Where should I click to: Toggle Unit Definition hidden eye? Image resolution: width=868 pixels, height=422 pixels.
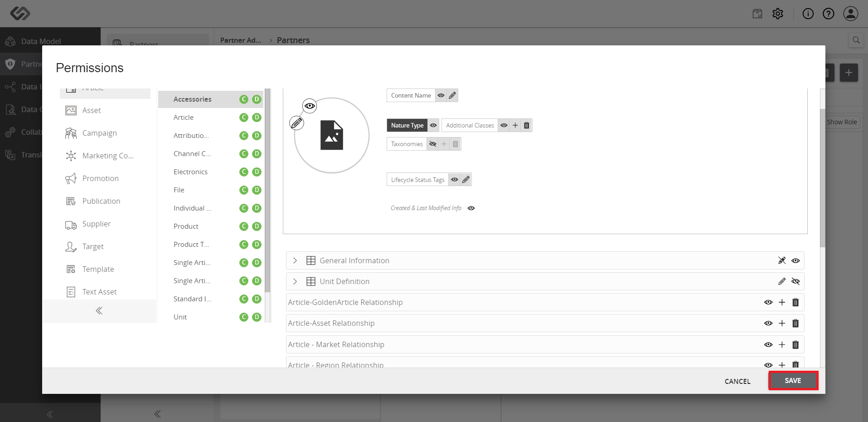tap(795, 281)
